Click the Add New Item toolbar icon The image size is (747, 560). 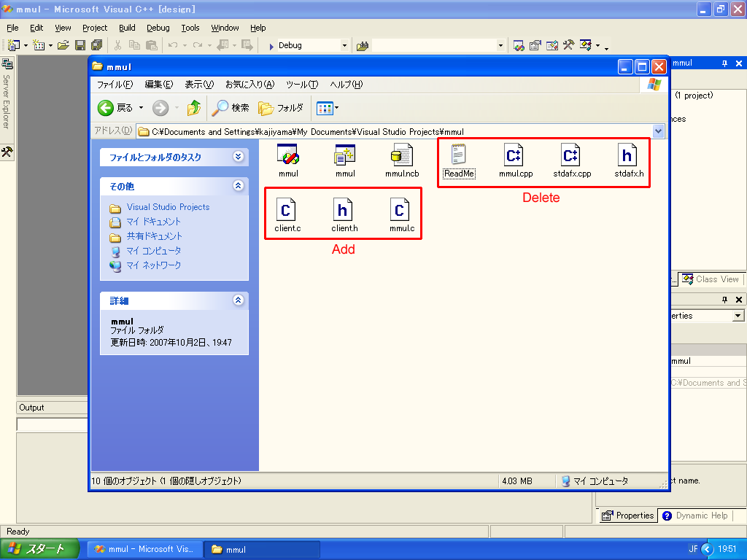[x=39, y=45]
